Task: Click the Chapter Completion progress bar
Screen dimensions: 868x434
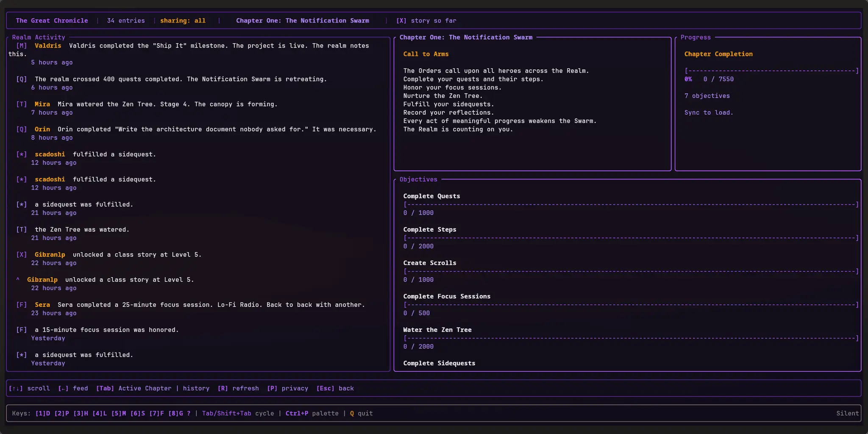Action: click(x=772, y=71)
